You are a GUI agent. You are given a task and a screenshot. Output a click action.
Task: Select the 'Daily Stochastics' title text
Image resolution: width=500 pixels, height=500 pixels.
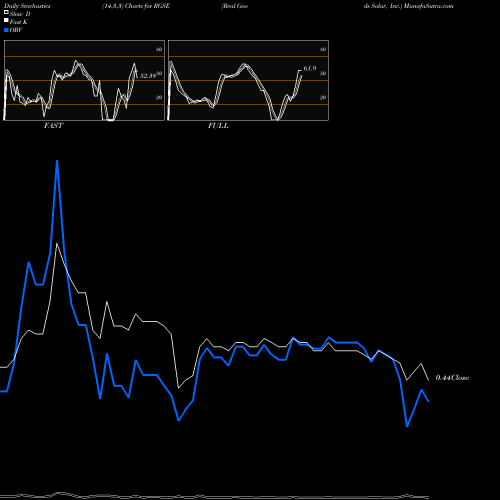pos(27,6)
